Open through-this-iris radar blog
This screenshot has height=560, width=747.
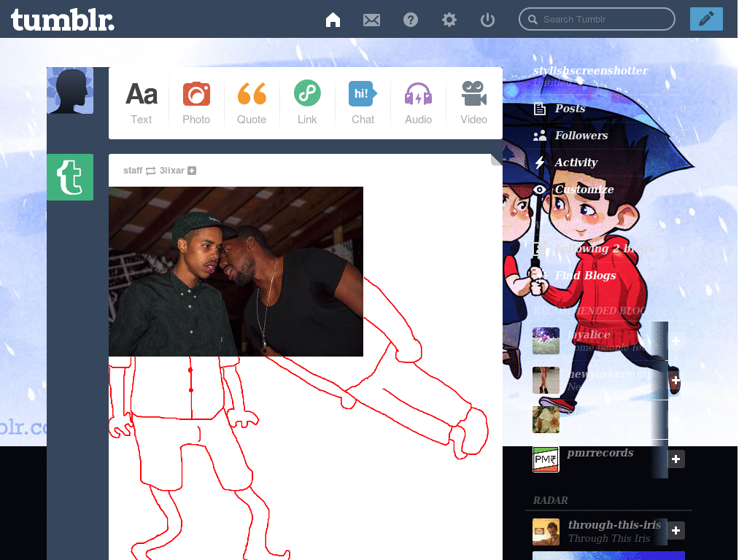click(x=614, y=525)
